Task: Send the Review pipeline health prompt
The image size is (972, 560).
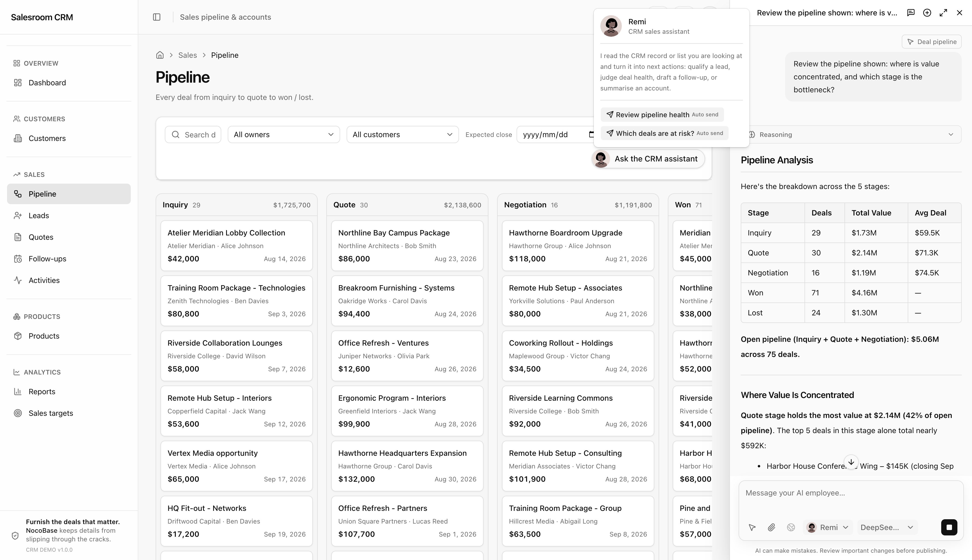Action: tap(662, 114)
